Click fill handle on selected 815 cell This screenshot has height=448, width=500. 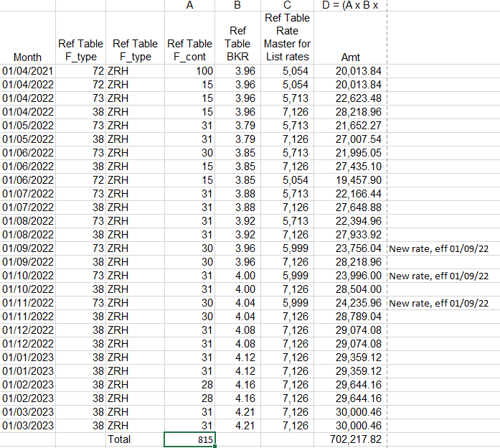point(215,446)
